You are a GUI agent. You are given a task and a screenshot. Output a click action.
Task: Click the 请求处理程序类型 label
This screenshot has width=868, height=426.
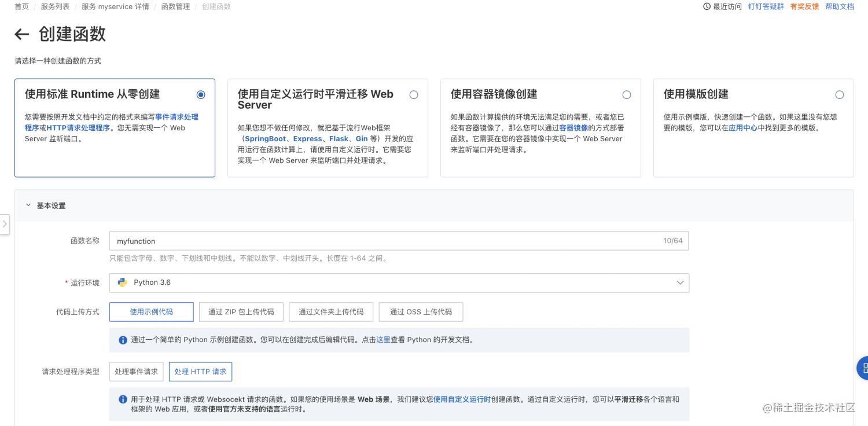(71, 372)
